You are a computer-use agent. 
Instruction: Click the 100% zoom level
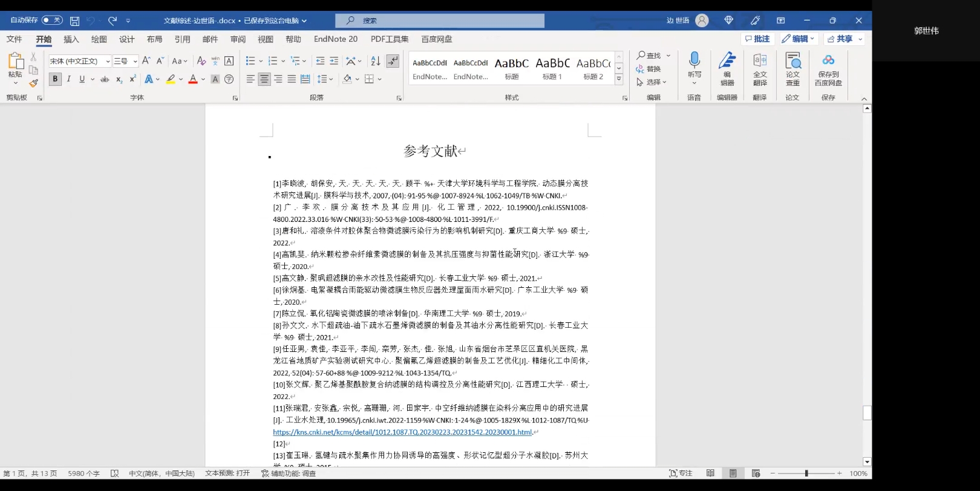[x=858, y=473]
